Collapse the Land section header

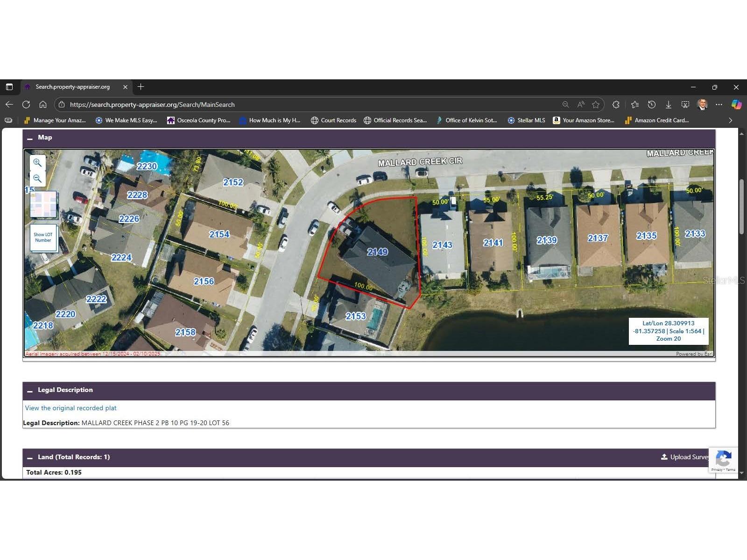point(30,457)
